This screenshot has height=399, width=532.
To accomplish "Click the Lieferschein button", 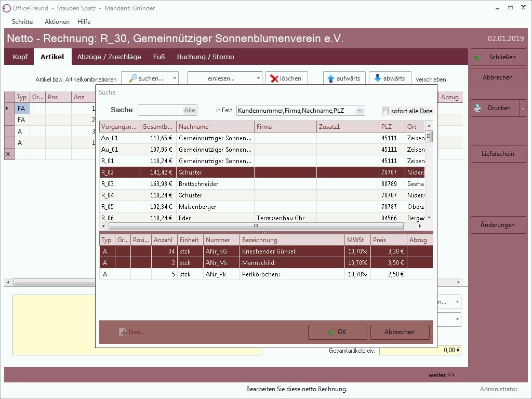I will (x=498, y=154).
